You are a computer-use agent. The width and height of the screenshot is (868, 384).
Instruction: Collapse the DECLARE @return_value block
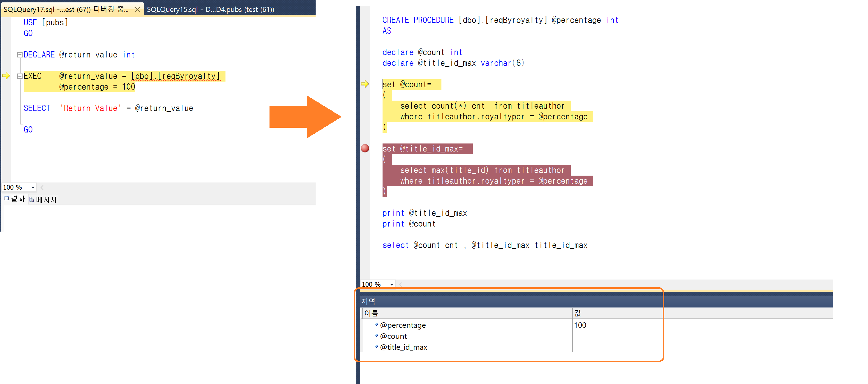[20, 54]
